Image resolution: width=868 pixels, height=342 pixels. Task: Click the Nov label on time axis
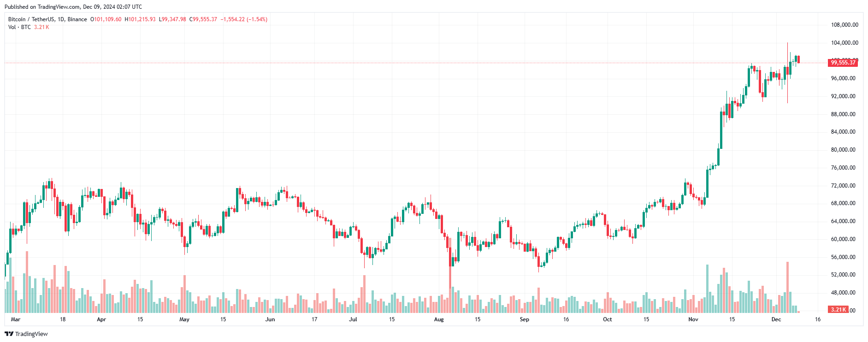[693, 319]
